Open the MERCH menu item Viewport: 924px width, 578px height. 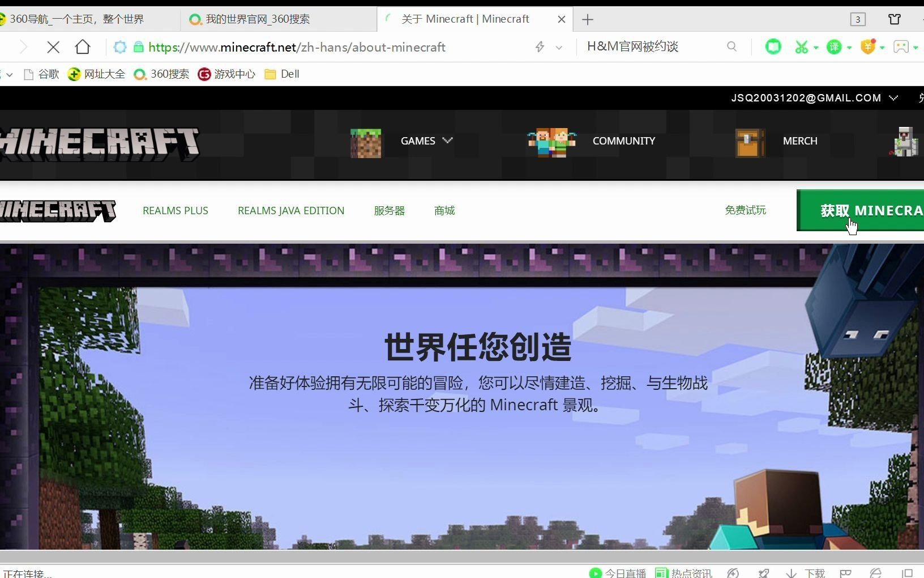[800, 141]
